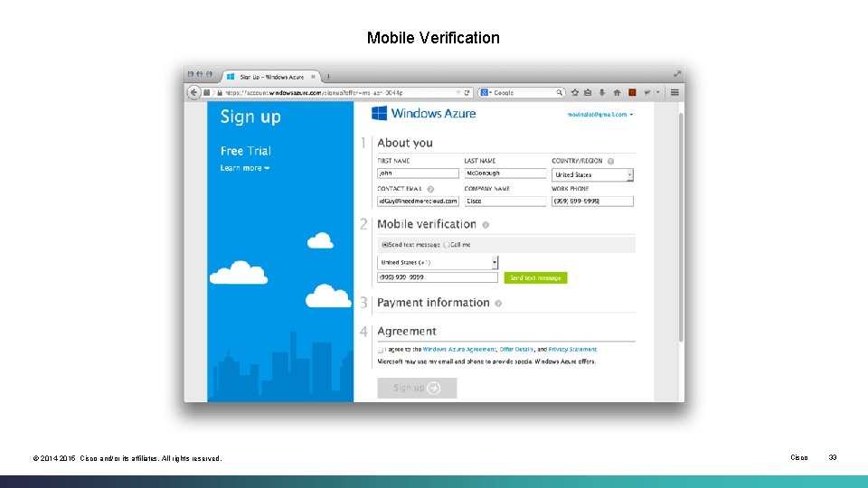Click the padlock site security icon
868x488 pixels.
pyautogui.click(x=220, y=93)
